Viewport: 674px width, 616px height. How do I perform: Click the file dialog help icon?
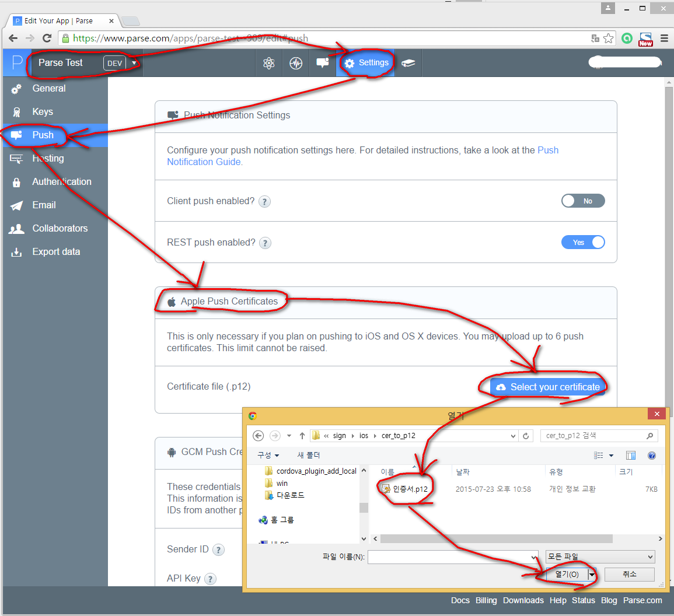pyautogui.click(x=652, y=456)
